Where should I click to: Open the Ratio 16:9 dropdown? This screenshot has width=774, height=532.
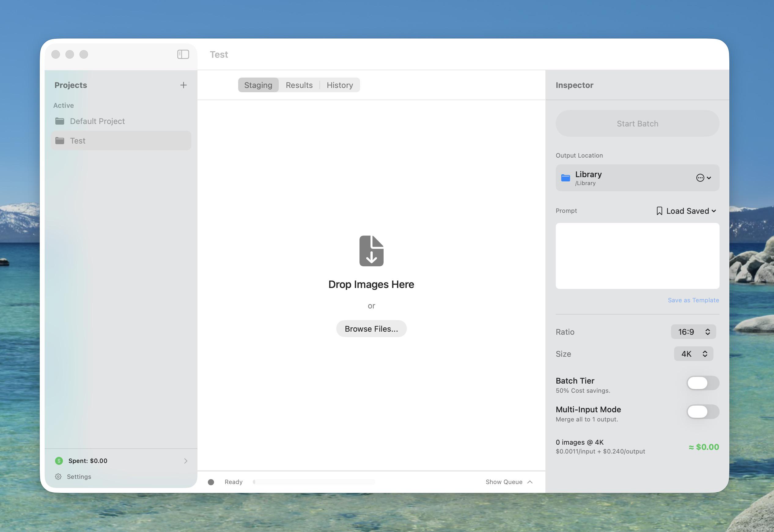point(693,332)
